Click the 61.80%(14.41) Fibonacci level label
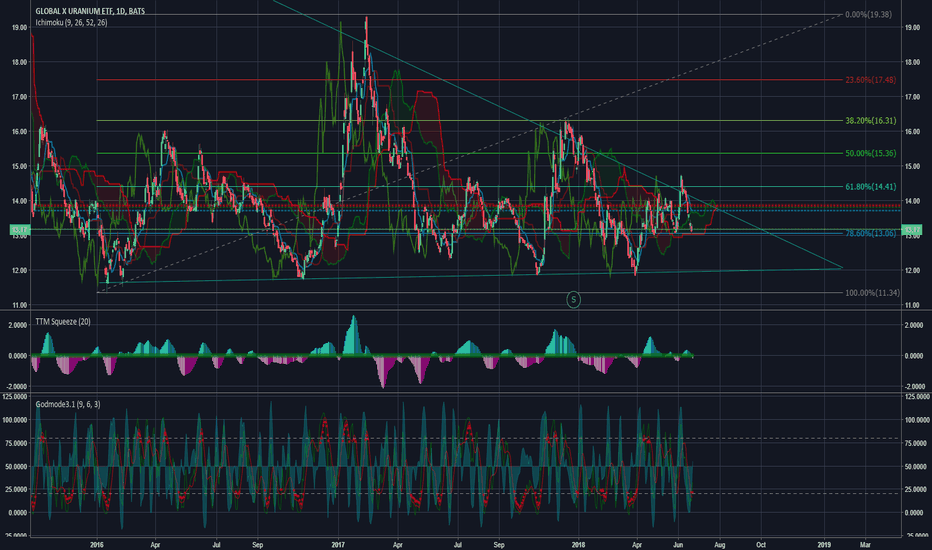Image resolution: width=932 pixels, height=550 pixels. point(870,187)
